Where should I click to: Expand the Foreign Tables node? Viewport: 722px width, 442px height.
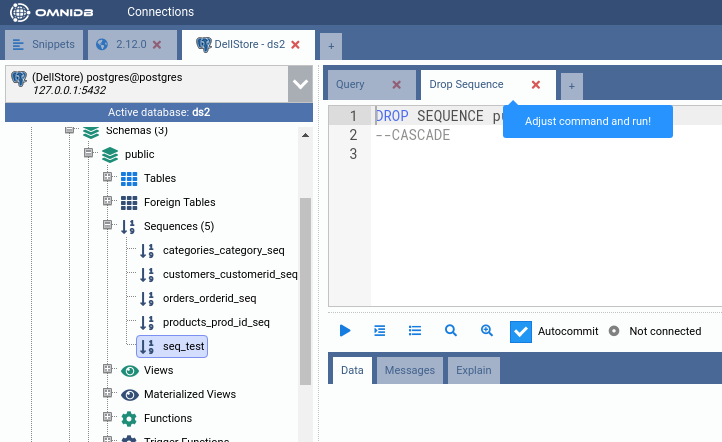[108, 201]
